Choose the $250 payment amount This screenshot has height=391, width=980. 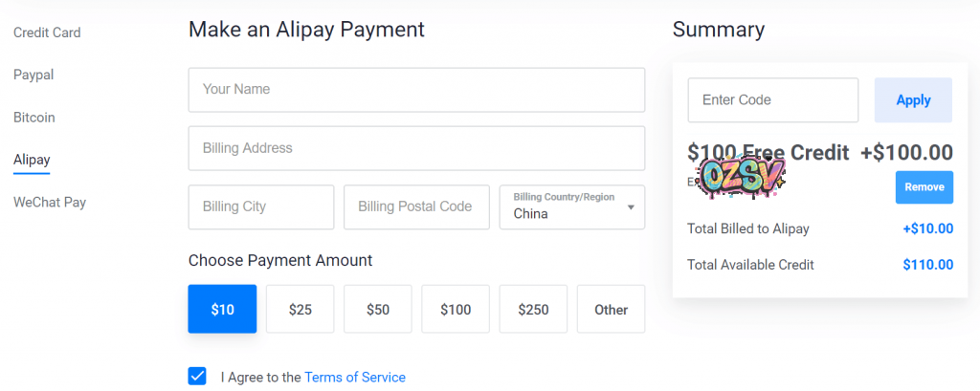533,309
